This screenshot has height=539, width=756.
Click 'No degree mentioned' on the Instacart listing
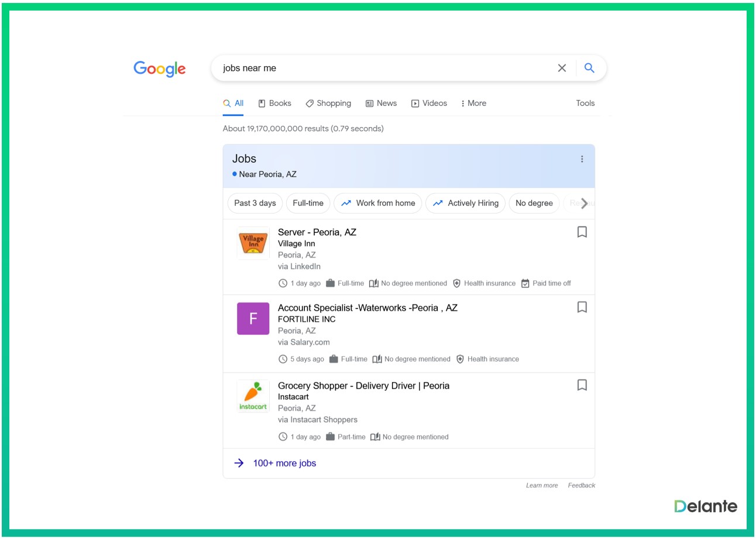pyautogui.click(x=415, y=437)
